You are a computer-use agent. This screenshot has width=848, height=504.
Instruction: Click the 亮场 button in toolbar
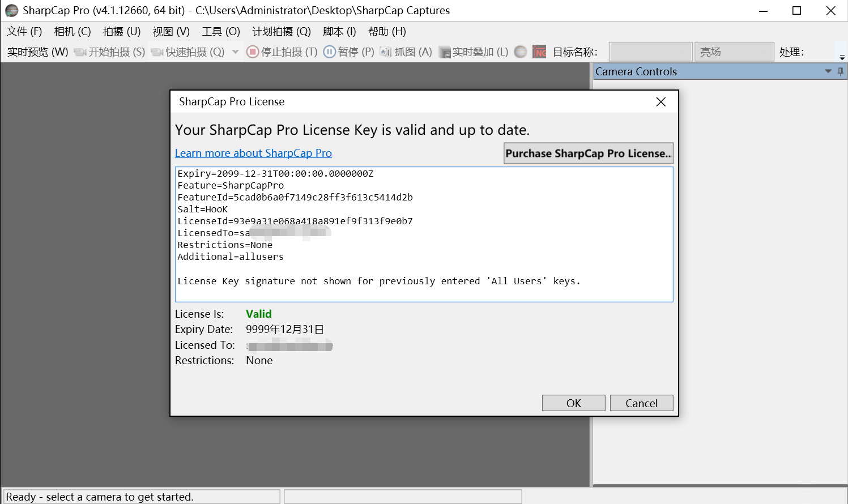pyautogui.click(x=734, y=52)
